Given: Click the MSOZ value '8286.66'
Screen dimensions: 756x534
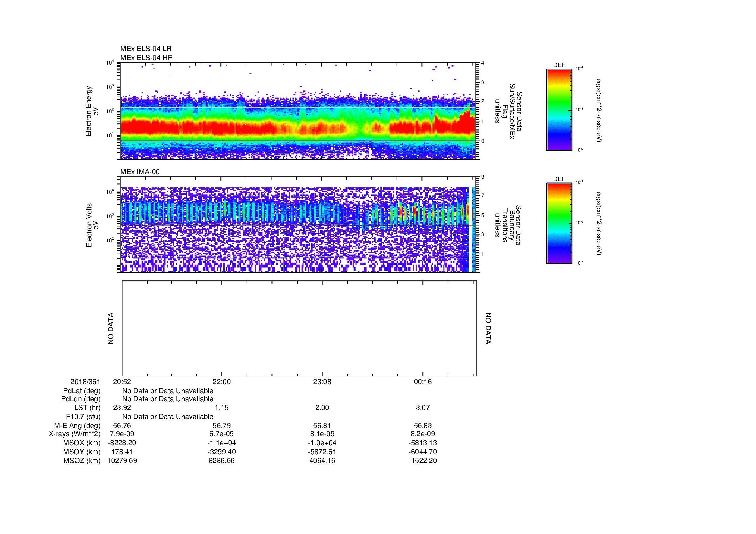Looking at the screenshot, I should 222,461.
